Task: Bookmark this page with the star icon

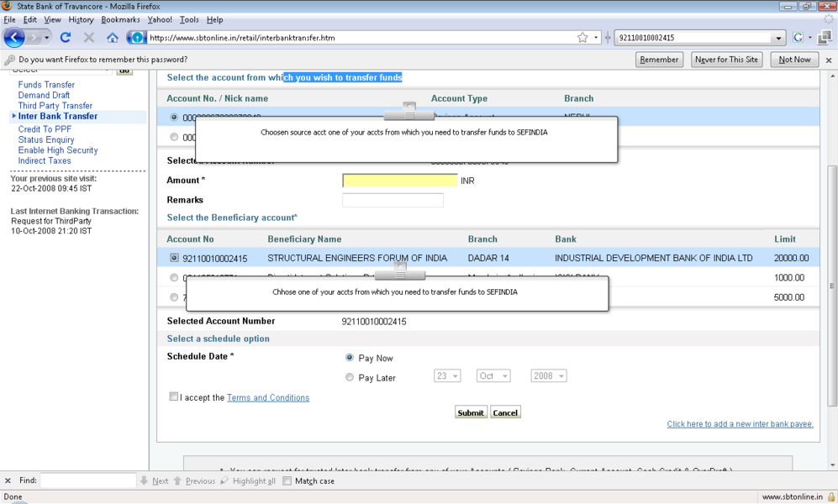Action: pyautogui.click(x=582, y=38)
